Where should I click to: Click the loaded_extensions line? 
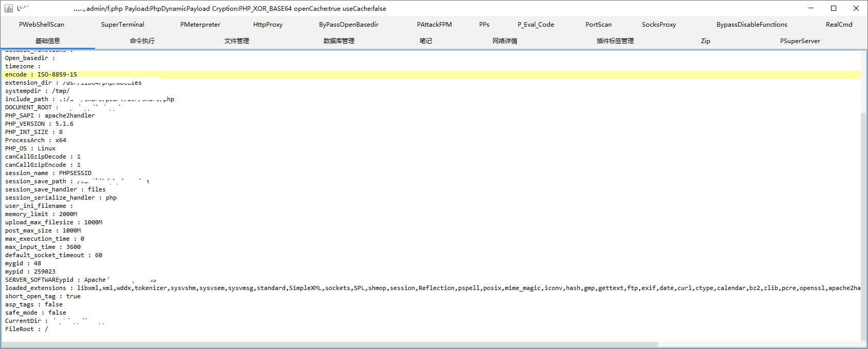click(432, 288)
